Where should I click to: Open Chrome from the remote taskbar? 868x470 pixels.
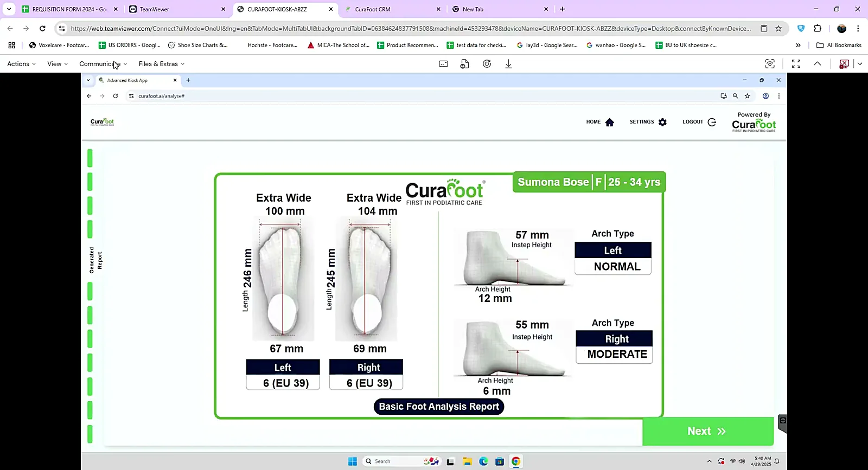coord(516,461)
